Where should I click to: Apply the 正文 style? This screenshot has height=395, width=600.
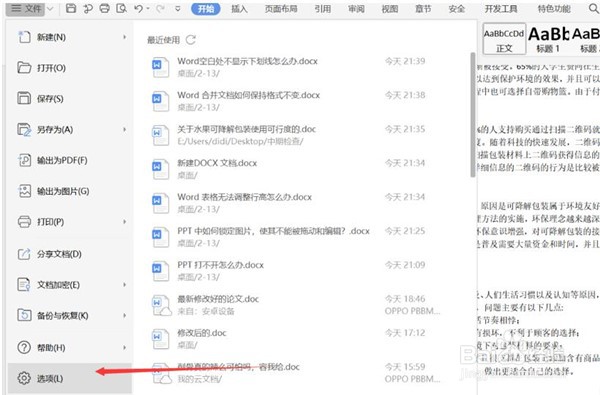pyautogui.click(x=504, y=39)
